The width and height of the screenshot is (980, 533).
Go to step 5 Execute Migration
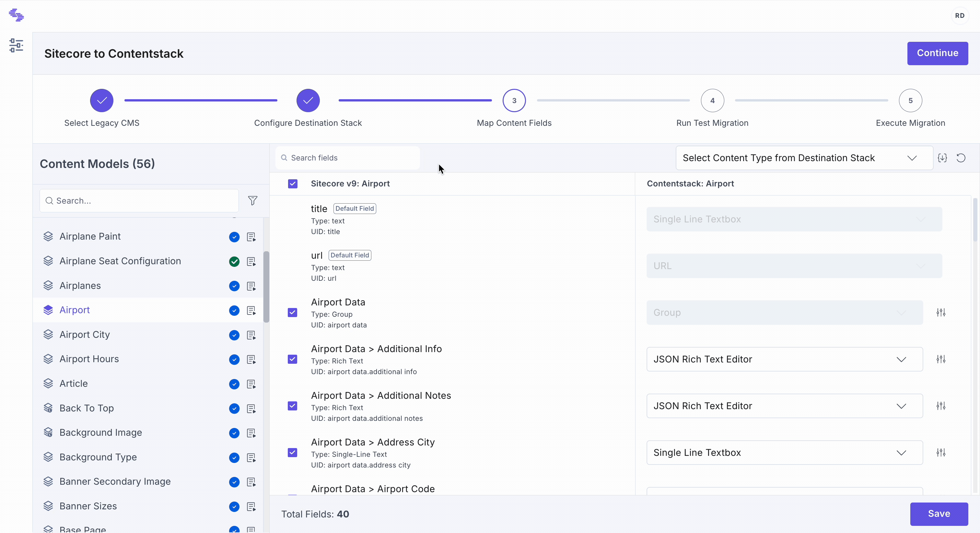(910, 101)
